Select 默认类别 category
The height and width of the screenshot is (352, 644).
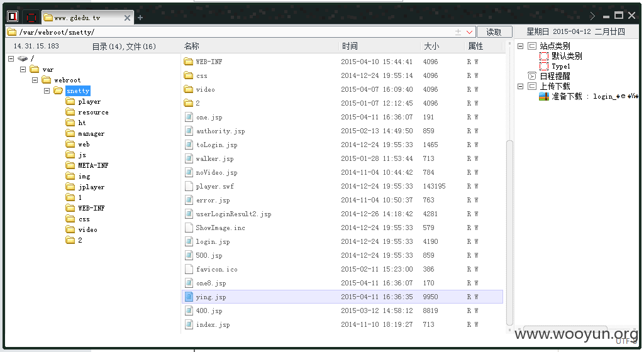click(567, 56)
